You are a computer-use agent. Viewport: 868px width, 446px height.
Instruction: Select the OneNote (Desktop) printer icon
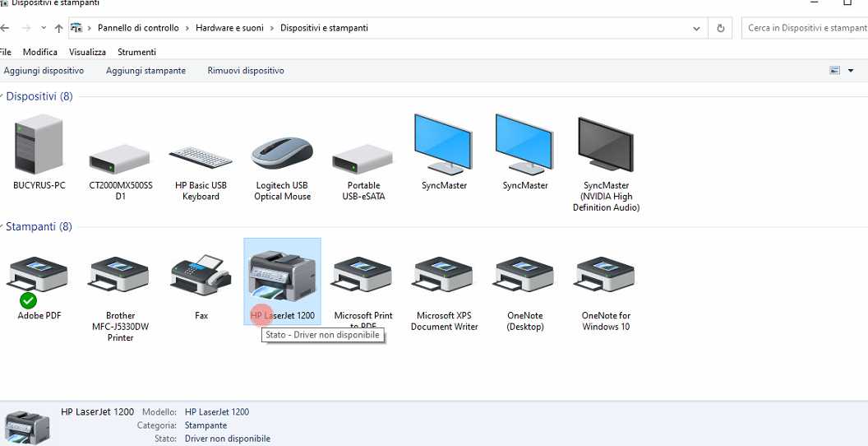pos(524,275)
